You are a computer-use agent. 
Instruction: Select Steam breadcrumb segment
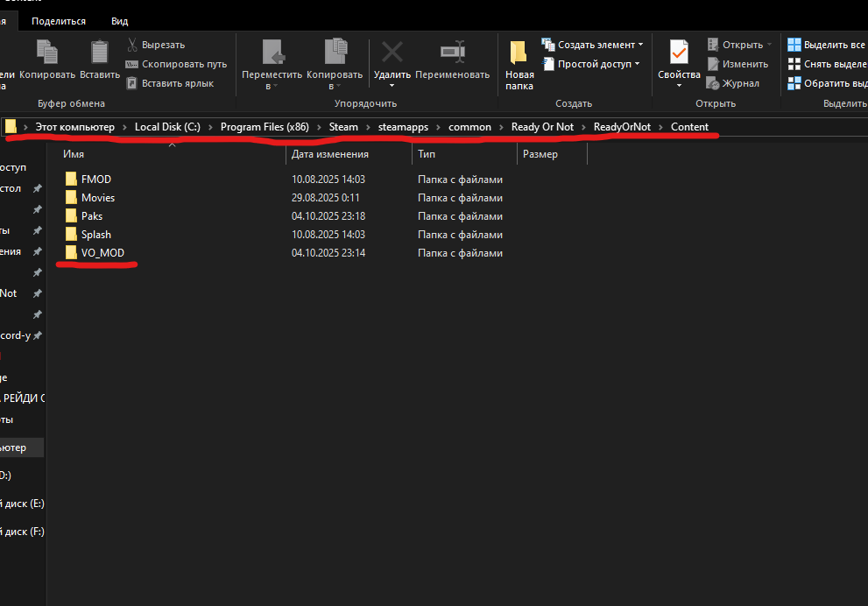[x=343, y=127]
